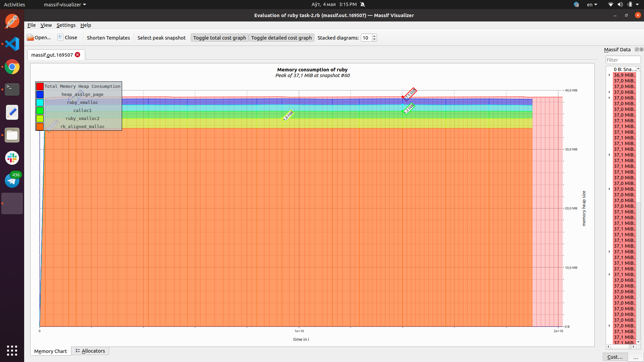Open Visual Studio Code from the dock
This screenshot has width=644, height=362.
pyautogui.click(x=12, y=44)
